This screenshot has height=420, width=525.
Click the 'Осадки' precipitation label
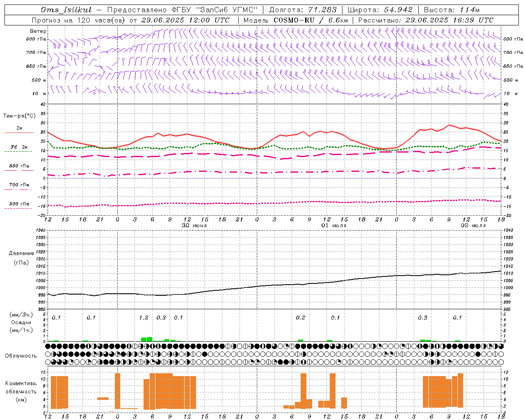point(21,322)
